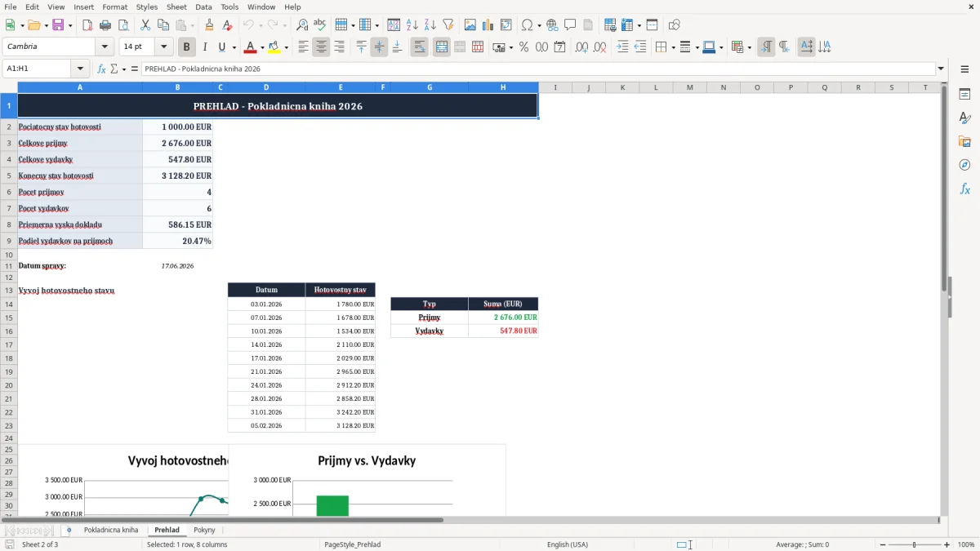980x551 pixels.
Task: Format selection as percent
Action: click(x=523, y=47)
